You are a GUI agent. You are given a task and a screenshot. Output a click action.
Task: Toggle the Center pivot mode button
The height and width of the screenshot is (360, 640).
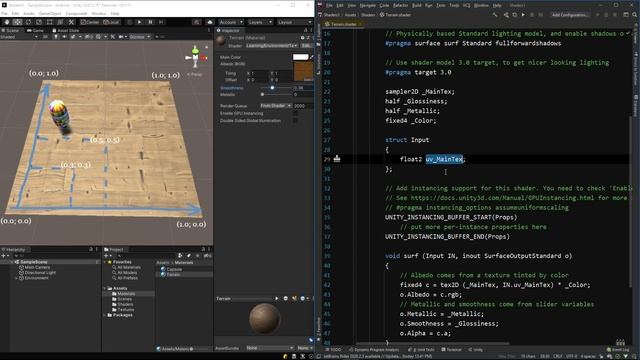(x=90, y=22)
